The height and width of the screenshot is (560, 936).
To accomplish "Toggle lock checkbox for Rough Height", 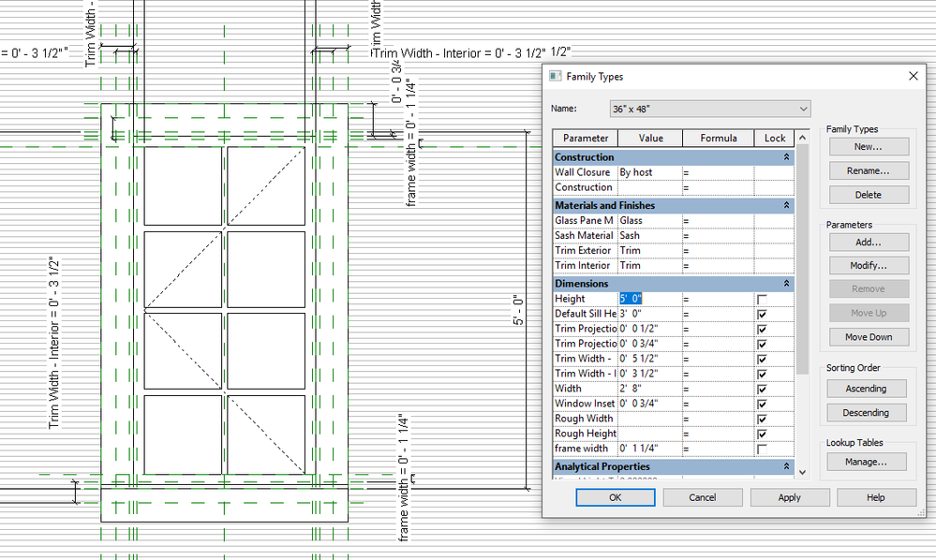I will [x=762, y=435].
